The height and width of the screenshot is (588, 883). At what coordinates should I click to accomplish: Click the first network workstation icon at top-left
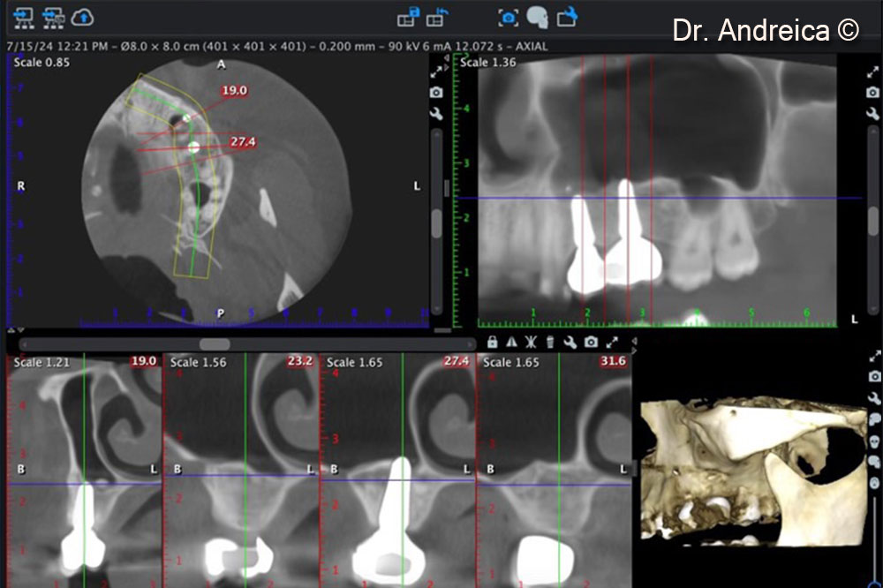click(x=24, y=17)
